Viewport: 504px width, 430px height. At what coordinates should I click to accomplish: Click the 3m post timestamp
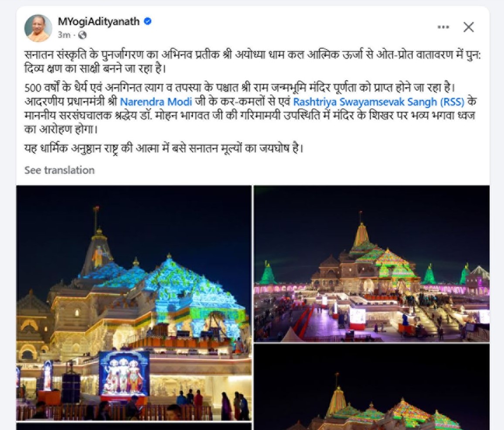click(x=64, y=35)
